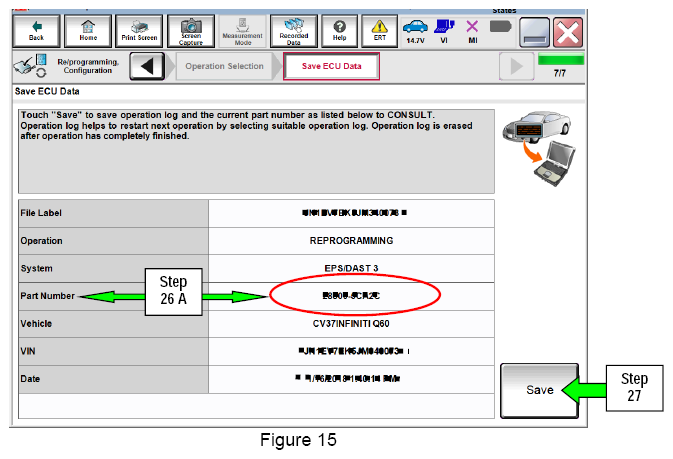Viewport: 673px width, 459px height.
Task: Click the previous step left arrow button
Action: (147, 66)
